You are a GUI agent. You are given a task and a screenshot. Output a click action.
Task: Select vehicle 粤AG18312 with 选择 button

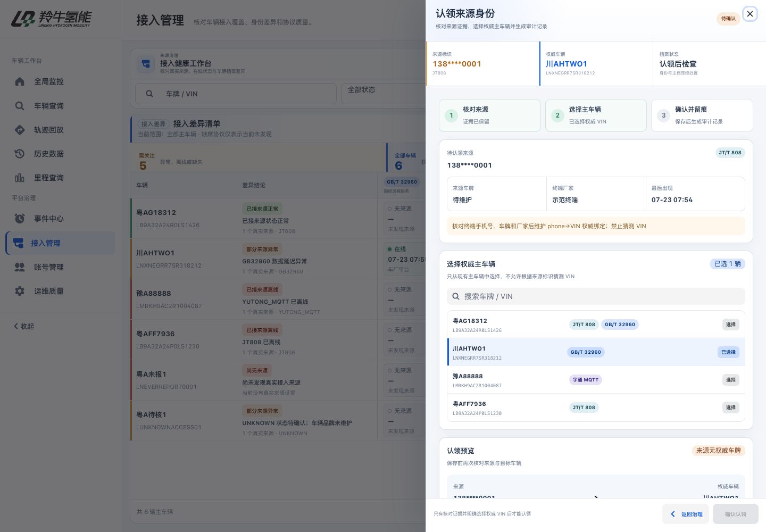(x=731, y=325)
